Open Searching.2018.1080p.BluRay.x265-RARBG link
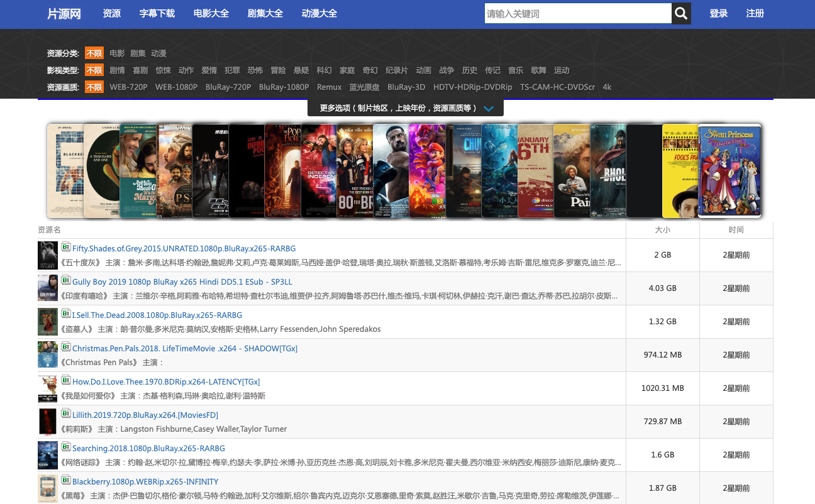The image size is (815, 504). click(x=148, y=448)
